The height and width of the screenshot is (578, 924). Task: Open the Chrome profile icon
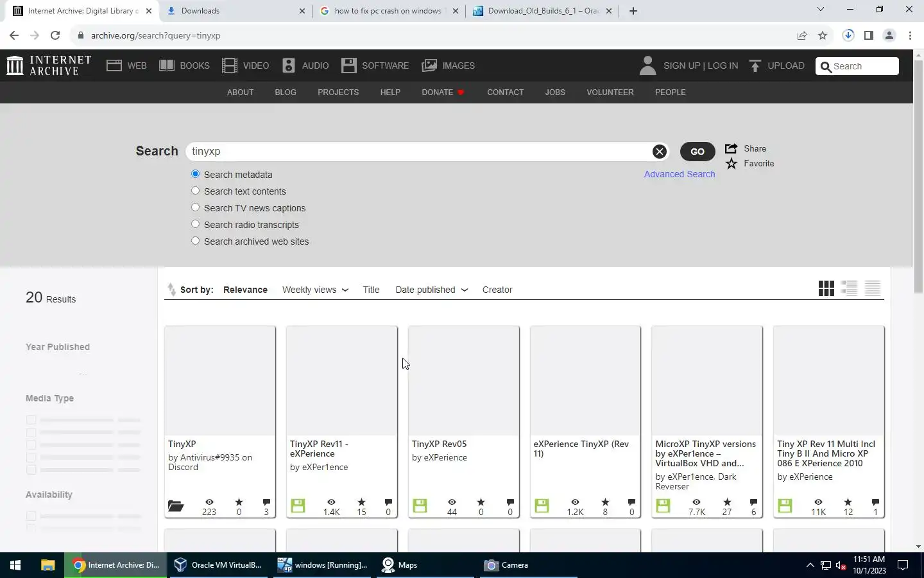pos(889,35)
